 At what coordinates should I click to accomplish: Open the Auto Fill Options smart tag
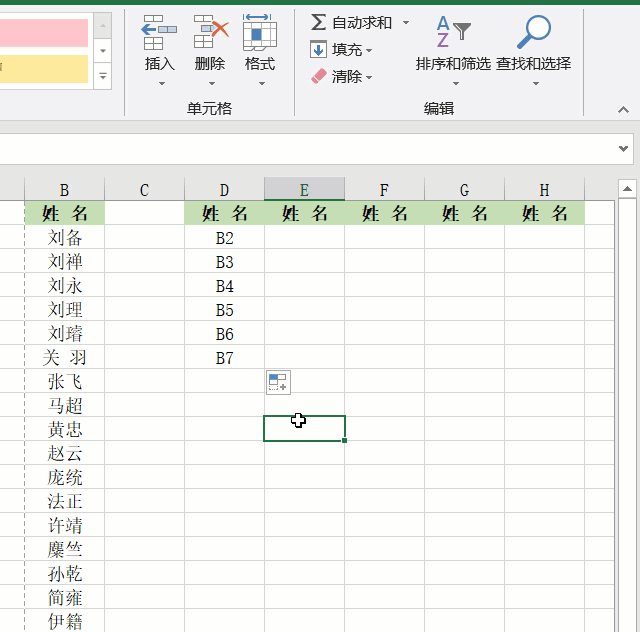click(278, 383)
